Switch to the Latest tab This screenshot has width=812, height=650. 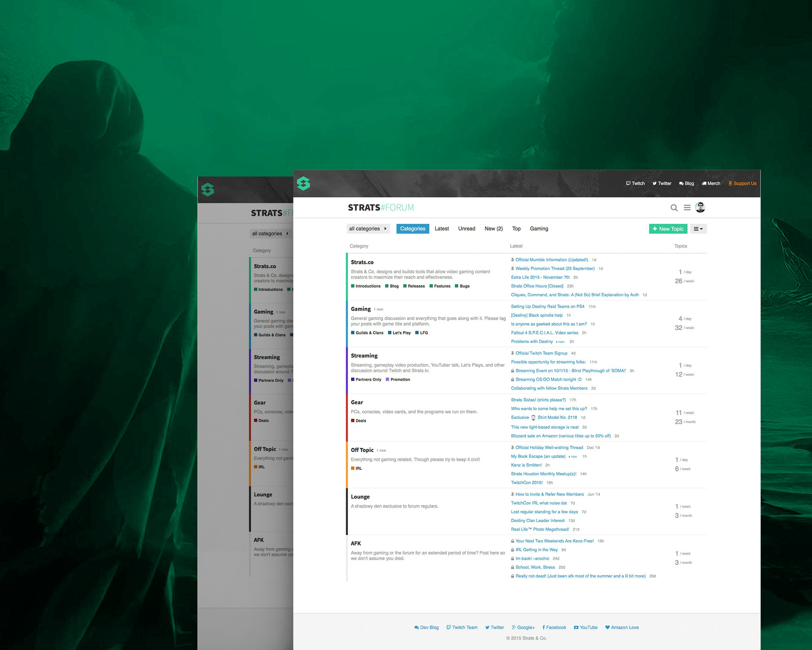click(x=441, y=229)
